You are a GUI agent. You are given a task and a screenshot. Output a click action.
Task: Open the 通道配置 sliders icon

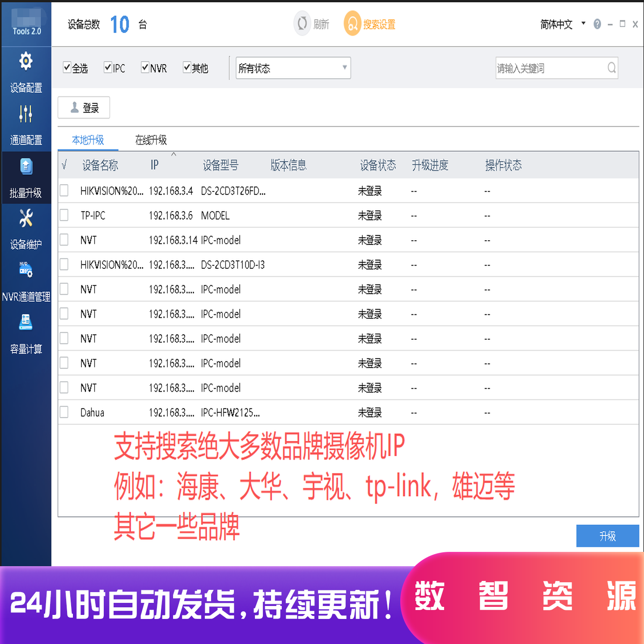26,114
